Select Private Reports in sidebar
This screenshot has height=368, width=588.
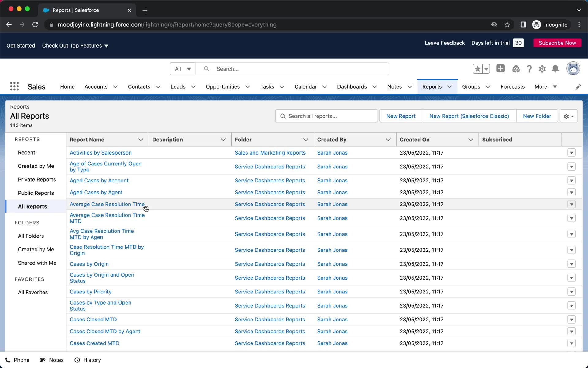click(37, 180)
